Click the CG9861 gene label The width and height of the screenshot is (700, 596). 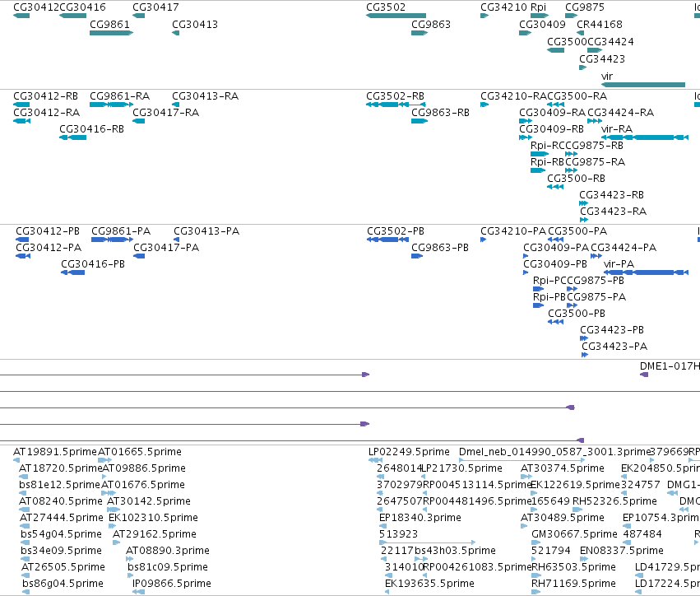tap(110, 24)
